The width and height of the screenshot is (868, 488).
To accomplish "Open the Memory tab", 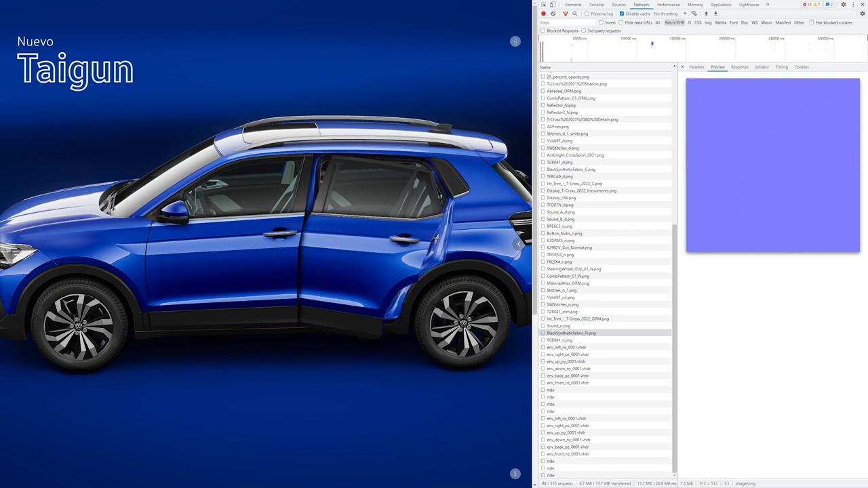I will [x=695, y=5].
